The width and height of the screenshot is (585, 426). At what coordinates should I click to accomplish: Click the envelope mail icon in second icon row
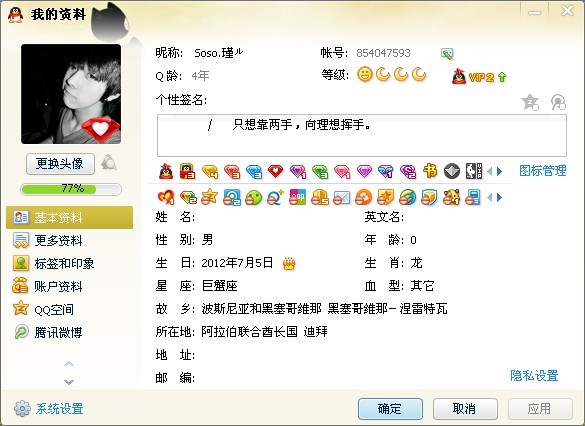pos(341,197)
